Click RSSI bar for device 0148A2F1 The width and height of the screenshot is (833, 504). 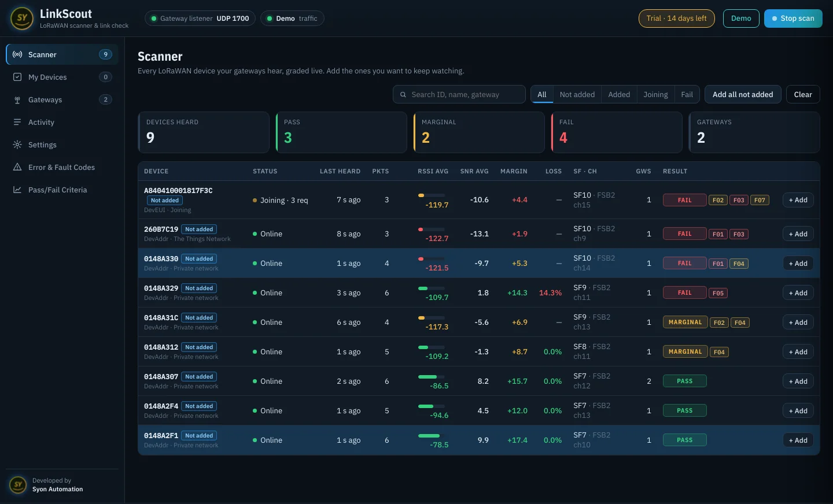(x=432, y=436)
